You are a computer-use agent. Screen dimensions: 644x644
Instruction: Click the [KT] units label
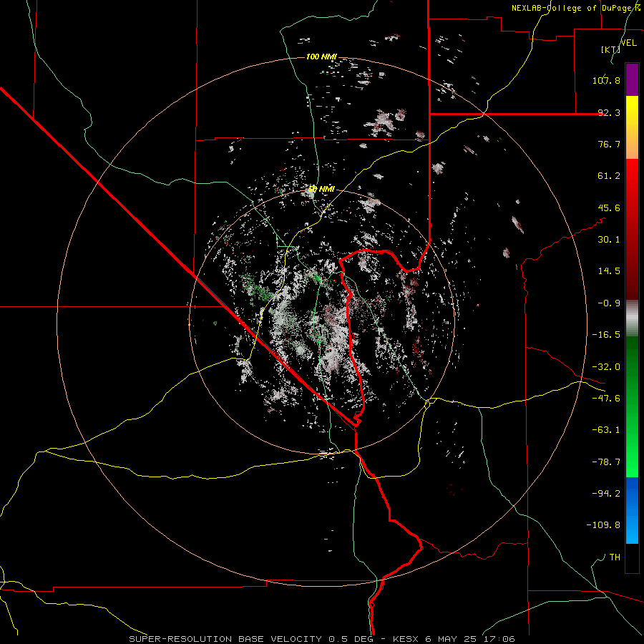click(x=610, y=49)
